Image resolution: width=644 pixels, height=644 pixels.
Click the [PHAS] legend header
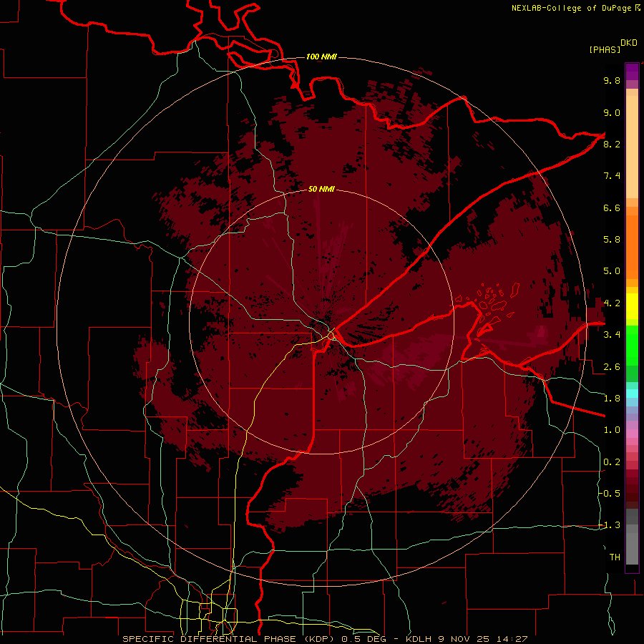[x=605, y=49]
